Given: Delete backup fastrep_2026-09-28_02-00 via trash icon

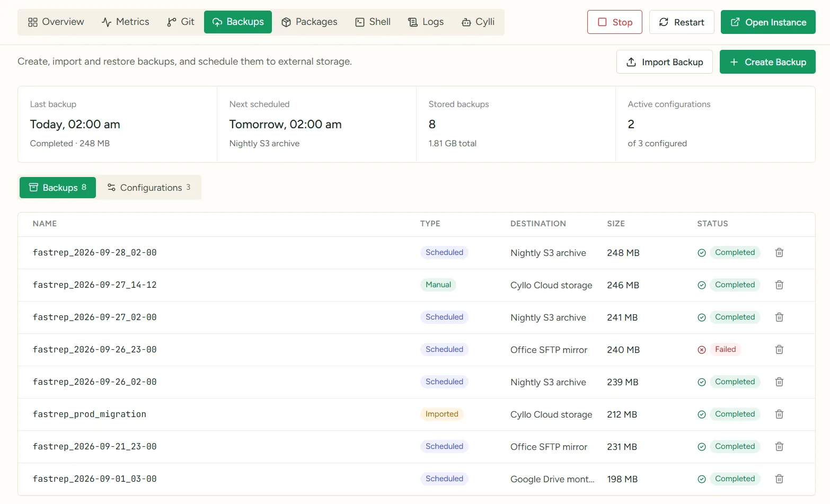Looking at the screenshot, I should coord(779,253).
